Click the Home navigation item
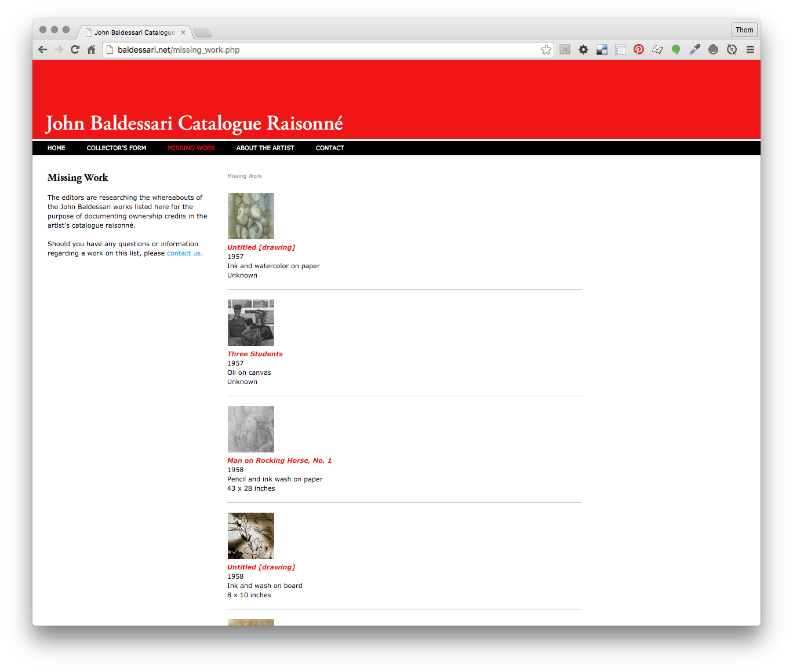Viewport: 793px width, 672px height. [56, 148]
